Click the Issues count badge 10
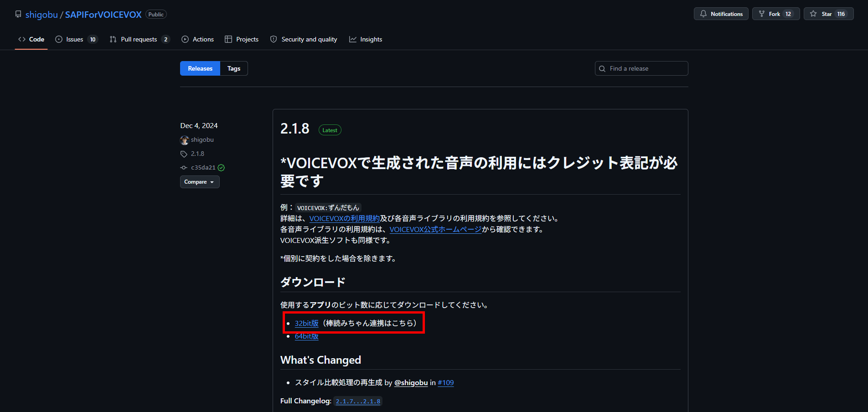 [93, 39]
